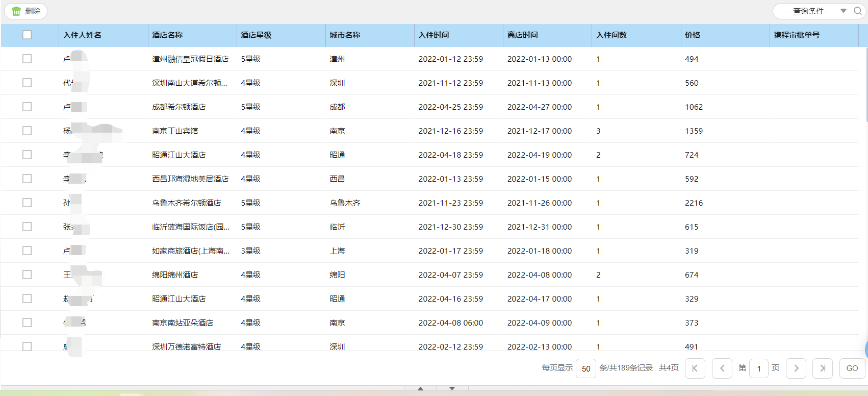Click the down triangle panel arrow
The height and width of the screenshot is (396, 868).
pos(452,389)
